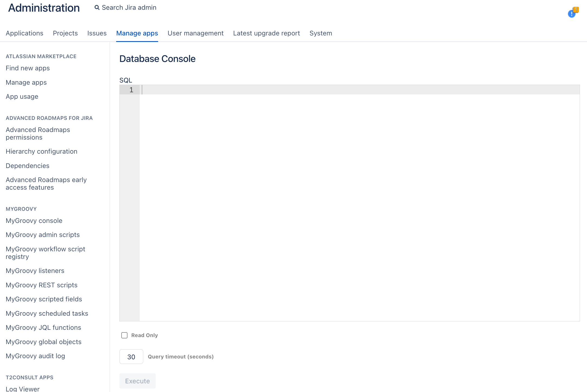
Task: Open App usage page
Action: tap(22, 96)
